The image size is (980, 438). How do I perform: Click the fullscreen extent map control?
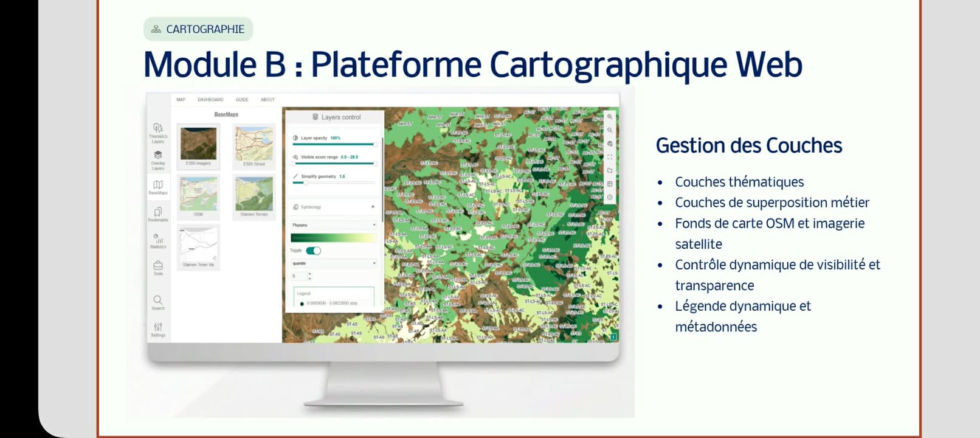[610, 157]
